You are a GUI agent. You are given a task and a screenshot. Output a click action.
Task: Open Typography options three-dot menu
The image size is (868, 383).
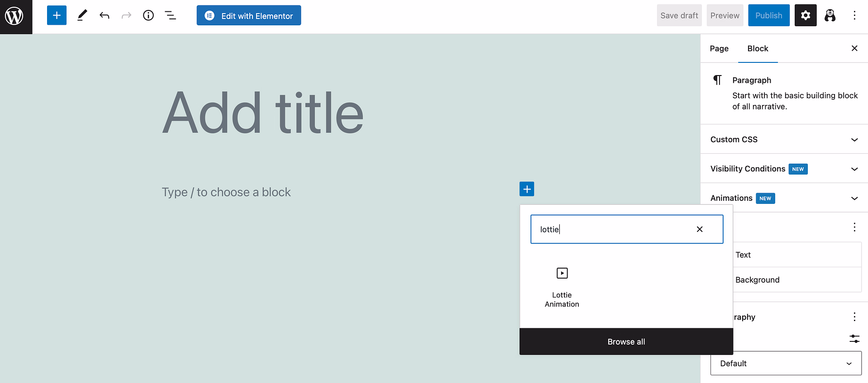pyautogui.click(x=854, y=317)
